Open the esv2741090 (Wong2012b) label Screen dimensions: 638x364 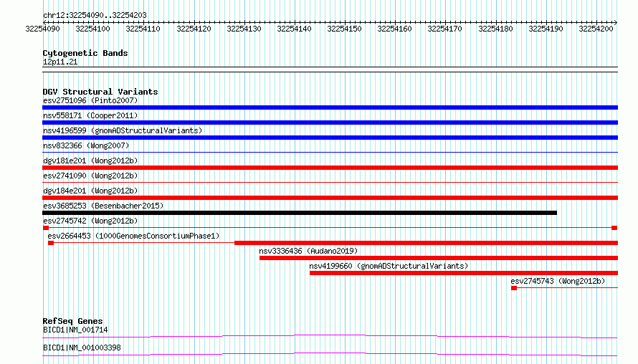click(x=90, y=176)
